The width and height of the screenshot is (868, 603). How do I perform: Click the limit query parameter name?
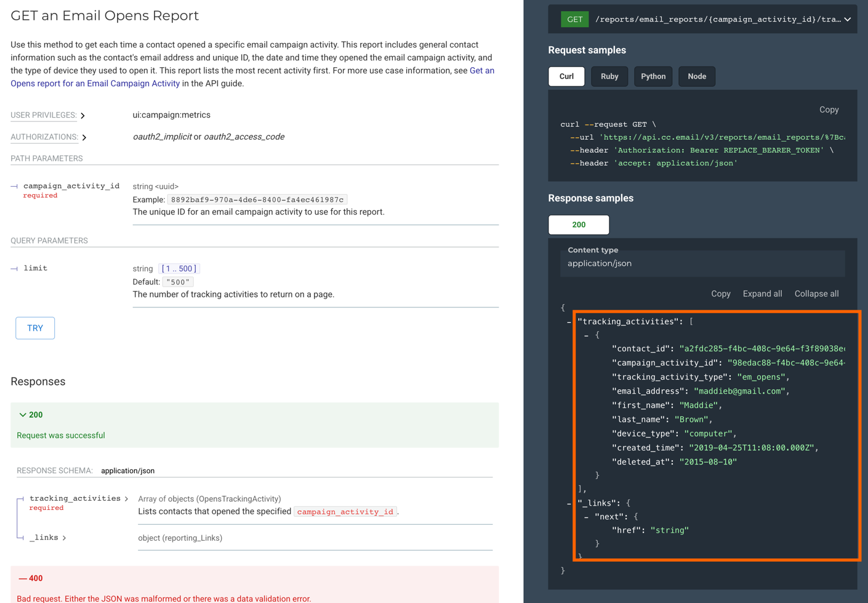click(x=36, y=269)
